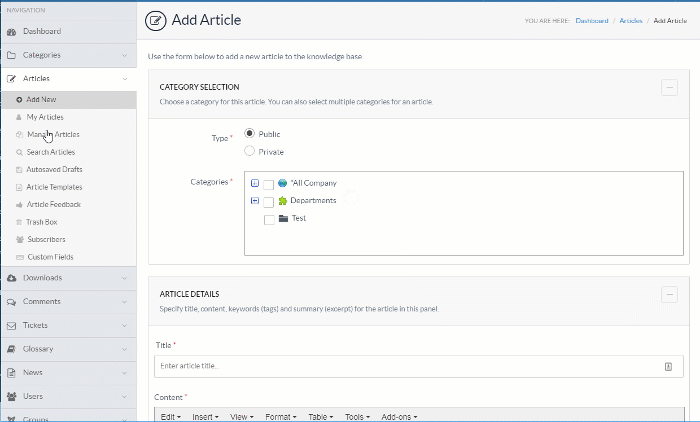Viewport: 700px width, 422px height.
Task: Go to Manage Articles
Action: [x=52, y=134]
